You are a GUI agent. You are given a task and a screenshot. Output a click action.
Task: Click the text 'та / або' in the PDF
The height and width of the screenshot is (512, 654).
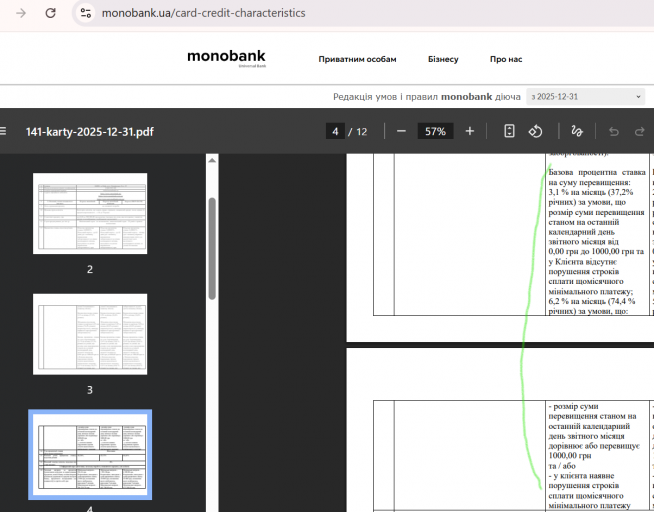coord(562,466)
